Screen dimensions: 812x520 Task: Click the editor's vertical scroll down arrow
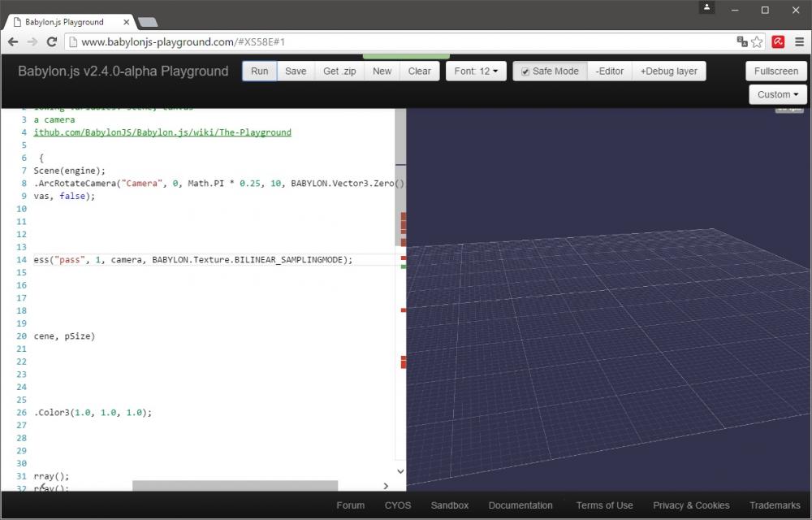point(400,470)
